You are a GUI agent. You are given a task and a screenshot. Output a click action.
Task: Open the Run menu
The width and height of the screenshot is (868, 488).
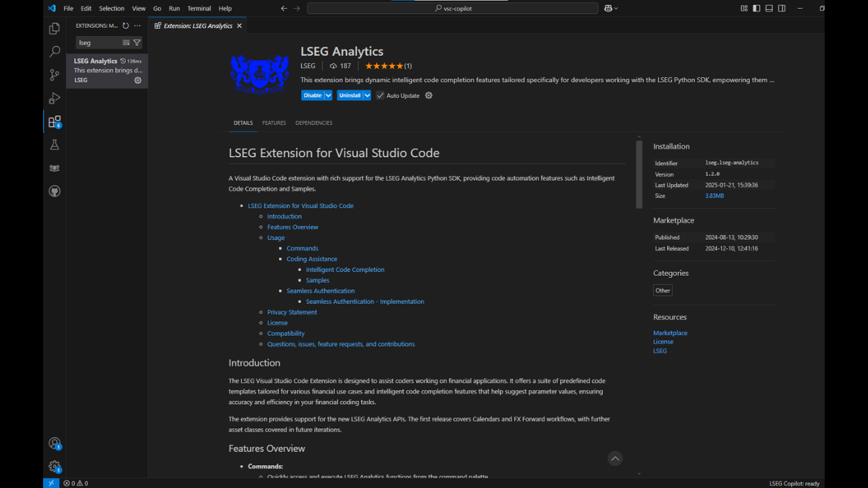tap(175, 8)
